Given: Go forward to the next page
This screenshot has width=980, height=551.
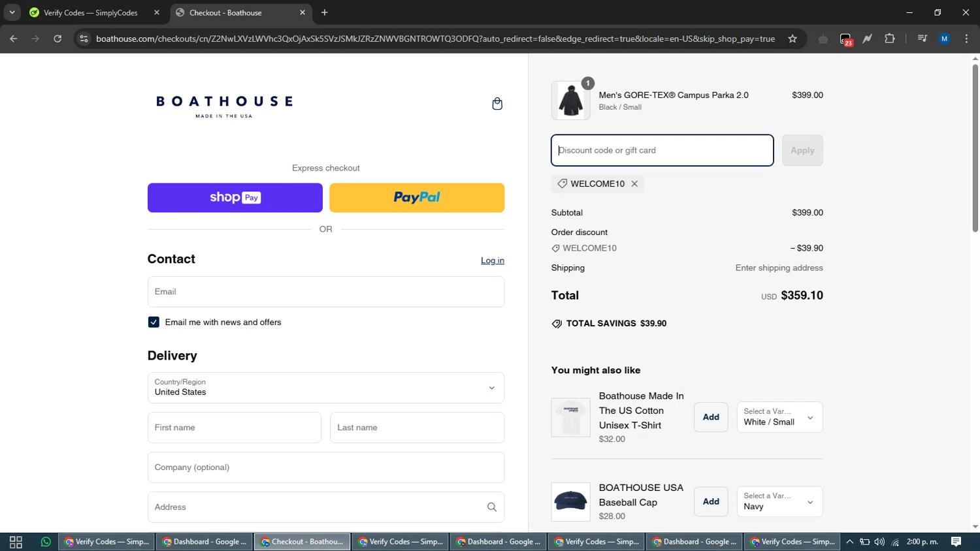Looking at the screenshot, I should (x=35, y=39).
